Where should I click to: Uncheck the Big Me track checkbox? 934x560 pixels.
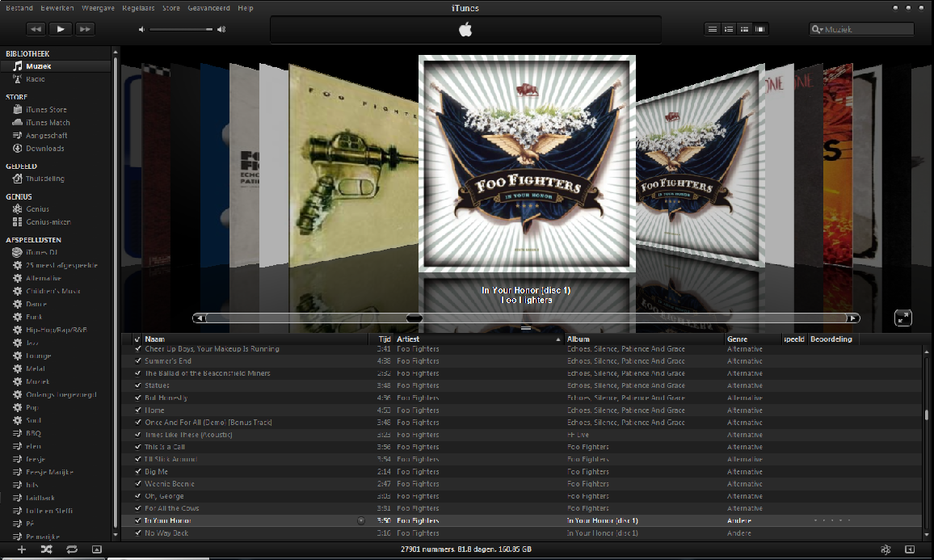point(137,471)
